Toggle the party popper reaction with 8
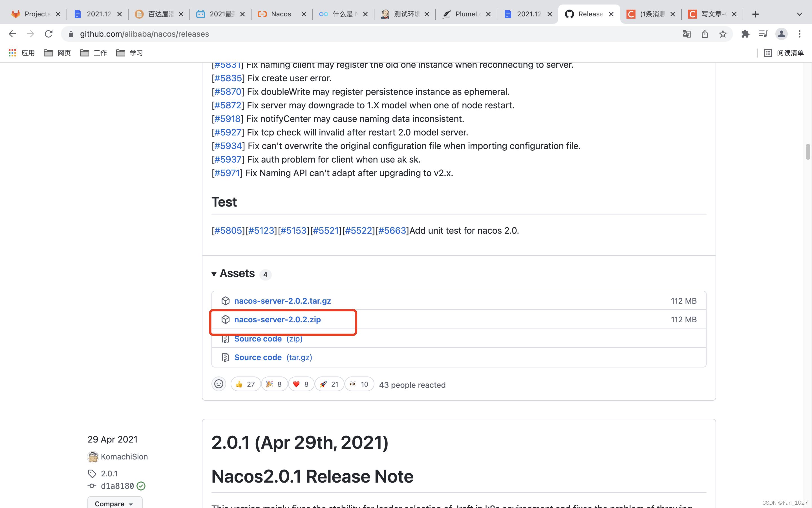Screen dimensions: 812x508 coord(274,384)
